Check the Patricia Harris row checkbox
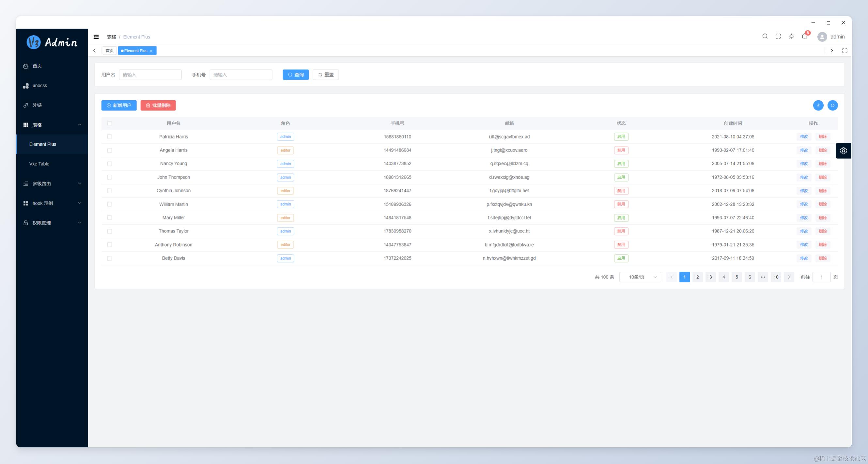This screenshot has height=464, width=868. tap(110, 137)
